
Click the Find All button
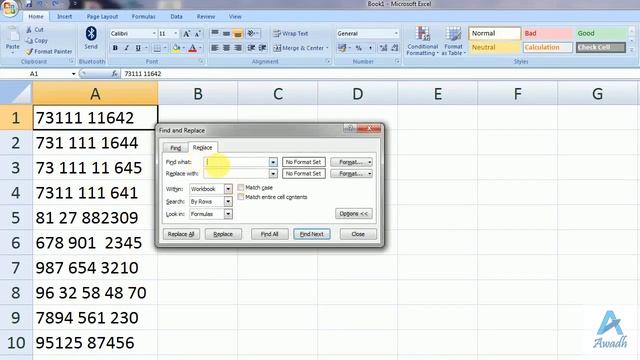coord(269,234)
